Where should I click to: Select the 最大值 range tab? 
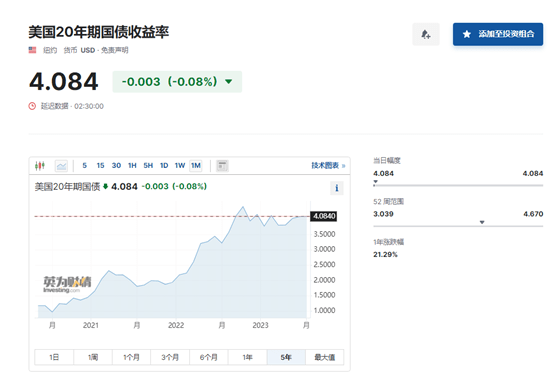tap(325, 357)
